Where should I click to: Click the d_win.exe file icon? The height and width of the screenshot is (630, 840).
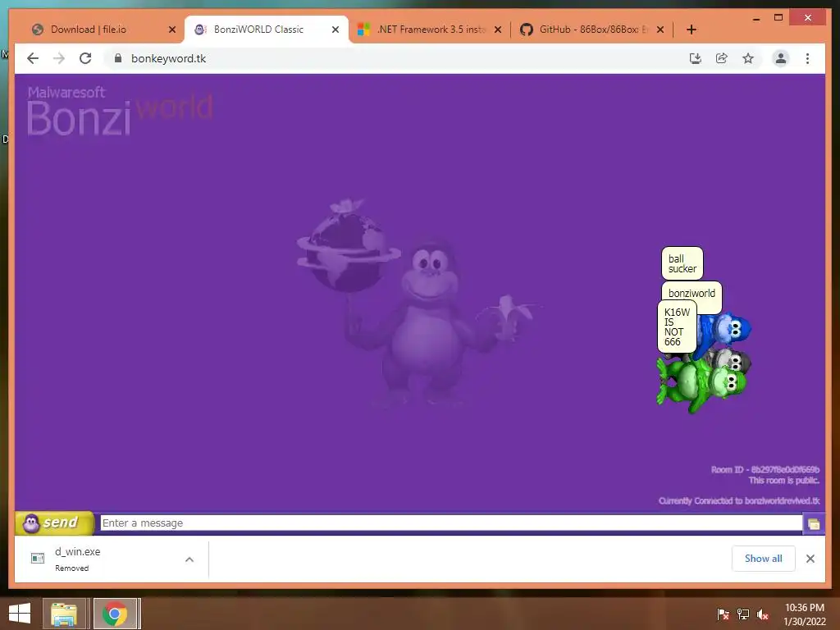pos(38,559)
